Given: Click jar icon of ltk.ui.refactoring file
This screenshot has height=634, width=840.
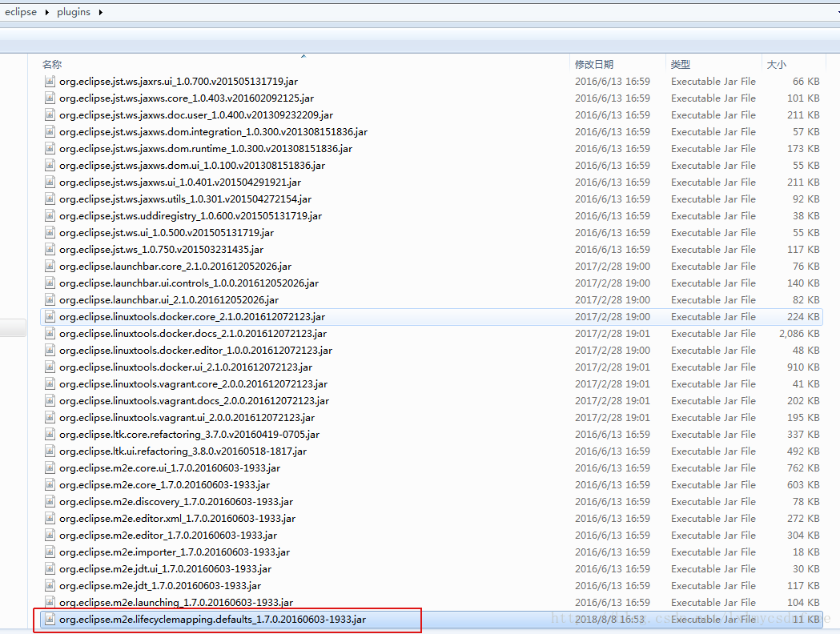Looking at the screenshot, I should [x=50, y=451].
